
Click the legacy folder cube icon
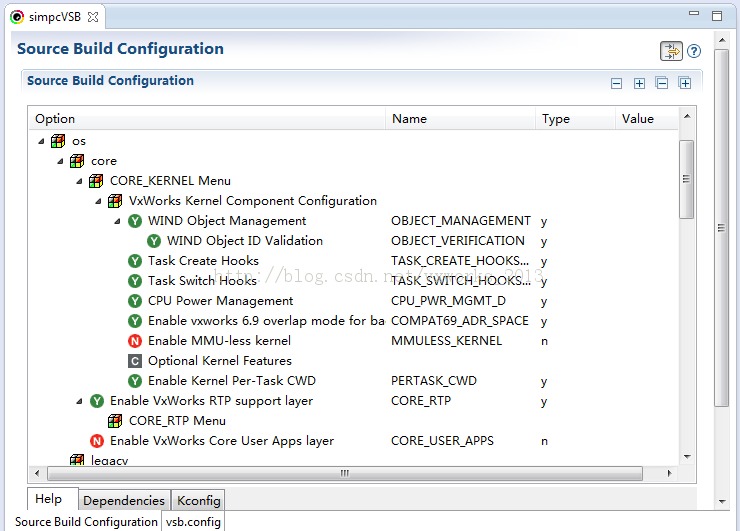[x=77, y=459]
